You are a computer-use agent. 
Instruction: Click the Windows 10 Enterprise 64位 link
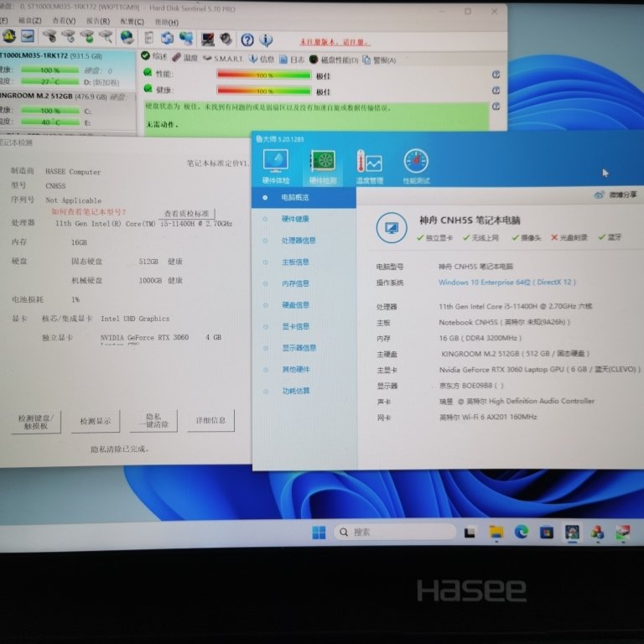tap(506, 282)
